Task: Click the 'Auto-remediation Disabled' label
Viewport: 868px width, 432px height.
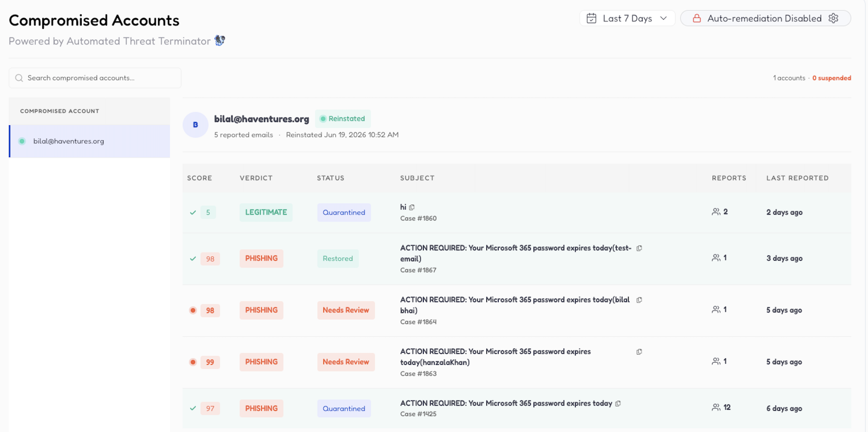Action: pyautogui.click(x=764, y=18)
